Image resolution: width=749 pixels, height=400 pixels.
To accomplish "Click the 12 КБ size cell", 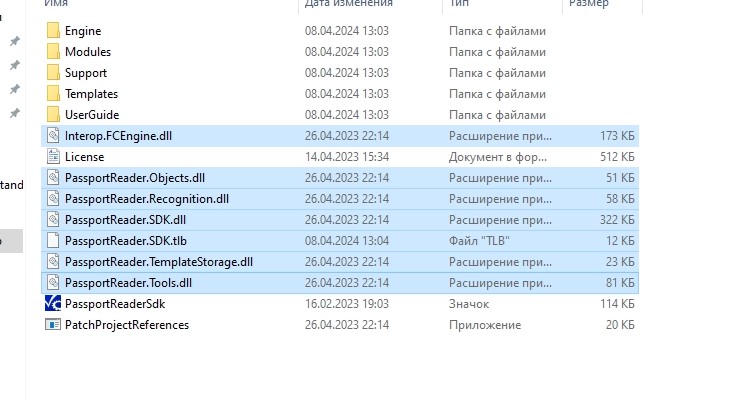I will pos(620,241).
